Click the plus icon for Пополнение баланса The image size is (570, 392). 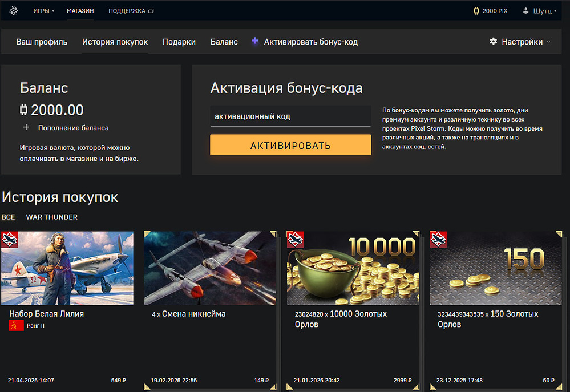(26, 127)
